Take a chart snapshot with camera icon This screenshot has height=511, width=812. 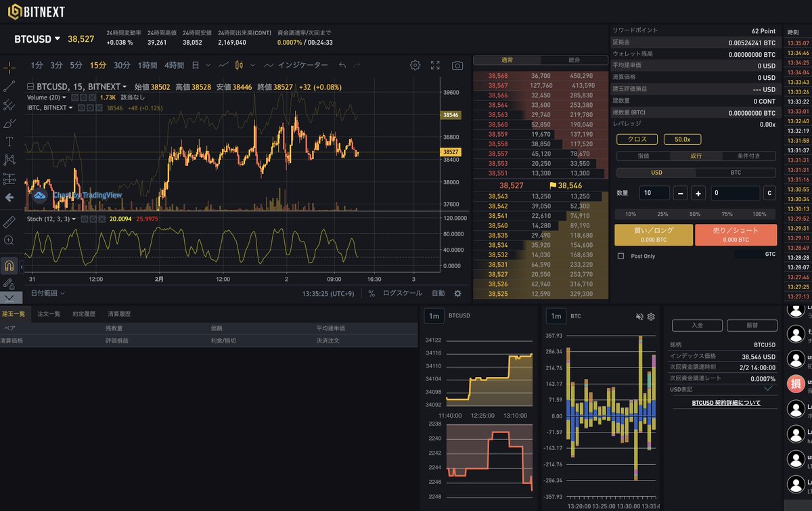[x=457, y=65]
